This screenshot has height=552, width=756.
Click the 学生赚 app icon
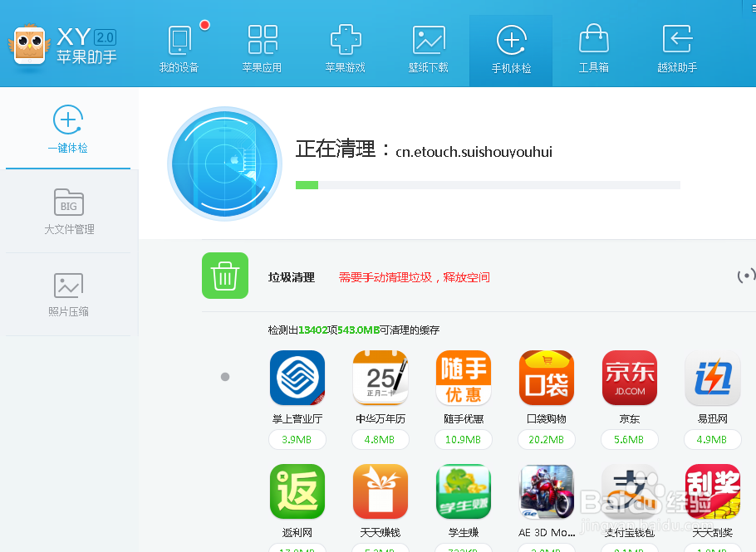point(464,491)
